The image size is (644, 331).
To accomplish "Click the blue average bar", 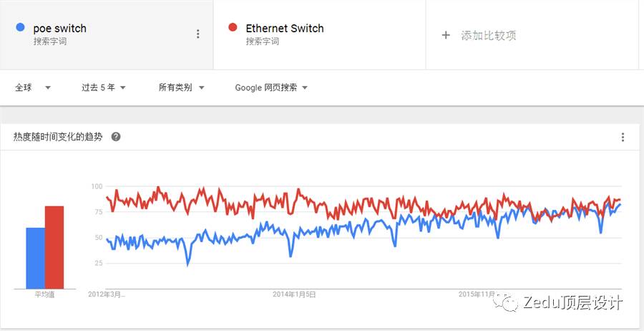I will [35, 258].
